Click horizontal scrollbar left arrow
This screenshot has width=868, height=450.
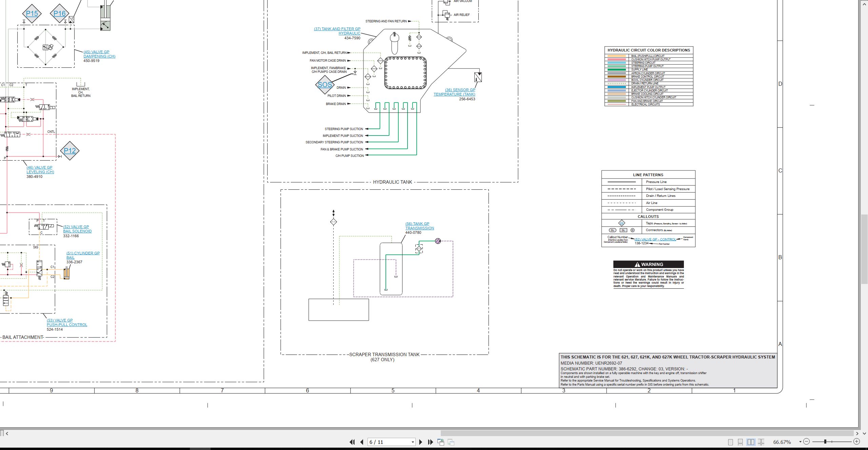pyautogui.click(x=7, y=433)
